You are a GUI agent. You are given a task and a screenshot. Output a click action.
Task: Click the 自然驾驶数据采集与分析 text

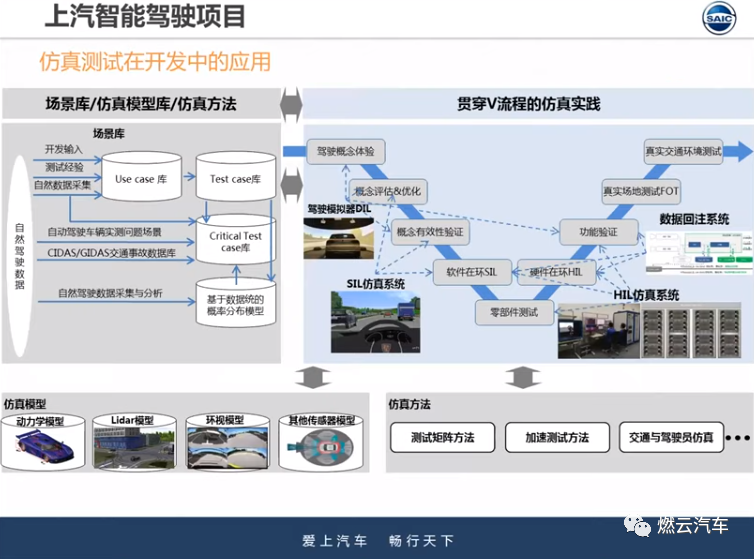[110, 293]
